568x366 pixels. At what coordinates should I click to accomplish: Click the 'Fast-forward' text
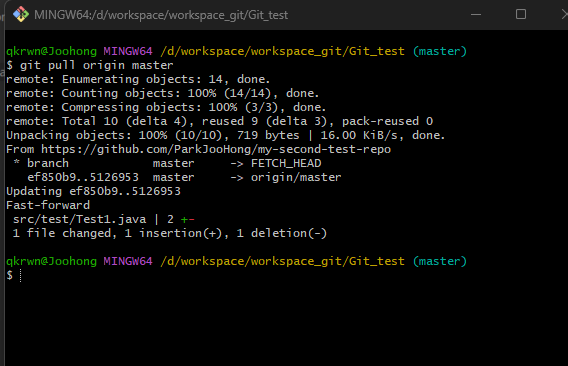(x=48, y=205)
